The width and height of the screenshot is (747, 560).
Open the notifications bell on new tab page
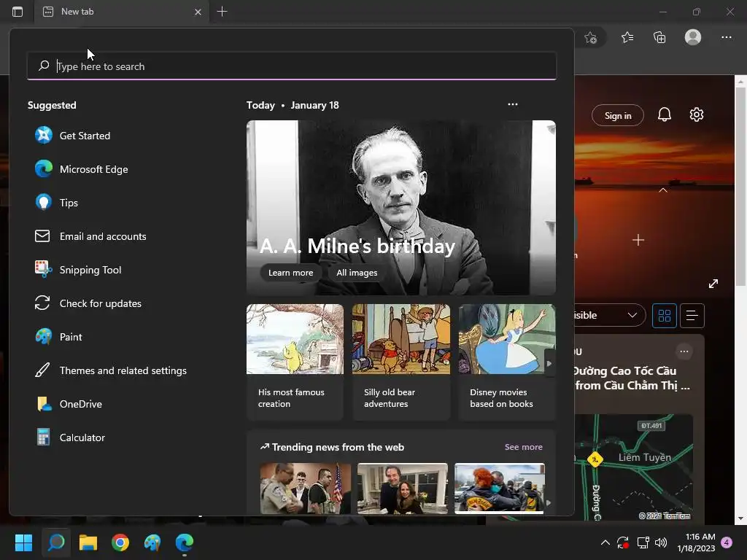click(x=665, y=114)
